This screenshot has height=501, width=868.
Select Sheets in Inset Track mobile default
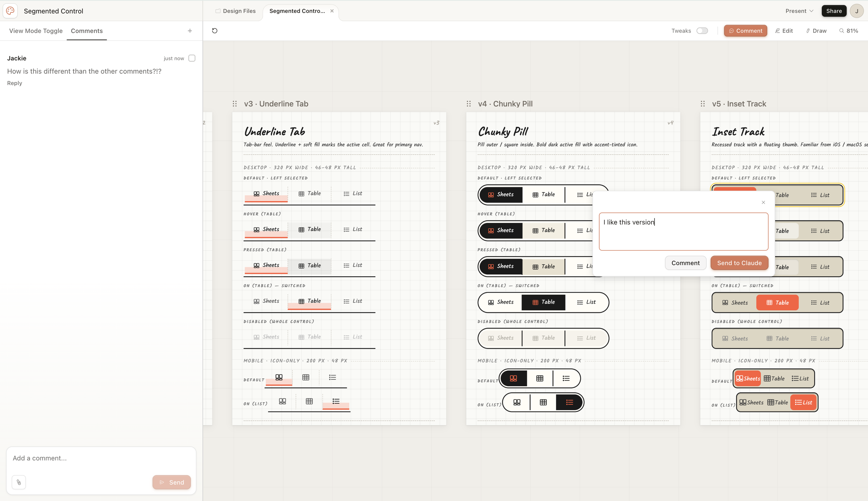click(x=748, y=378)
